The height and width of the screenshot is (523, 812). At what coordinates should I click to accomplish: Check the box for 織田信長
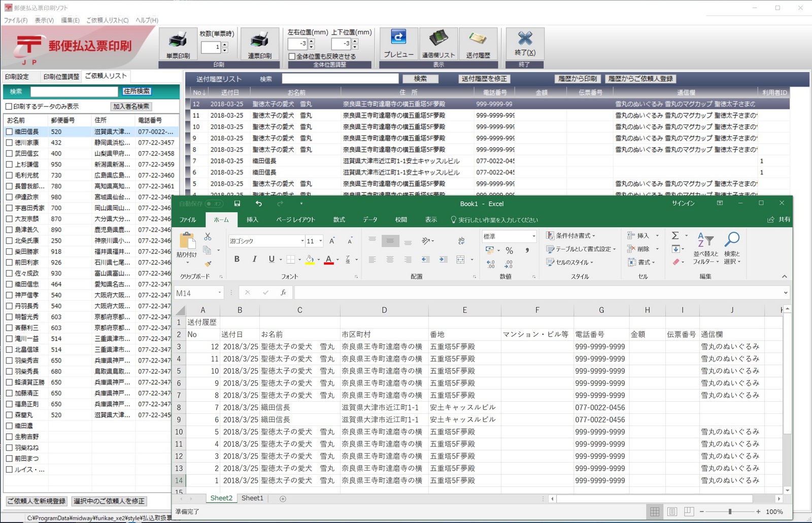coord(9,132)
